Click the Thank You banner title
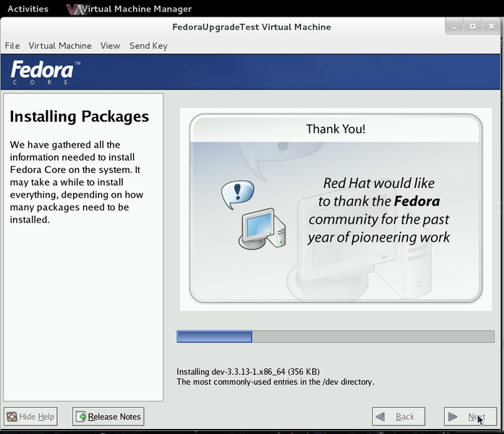This screenshot has height=434, width=504. [x=336, y=129]
